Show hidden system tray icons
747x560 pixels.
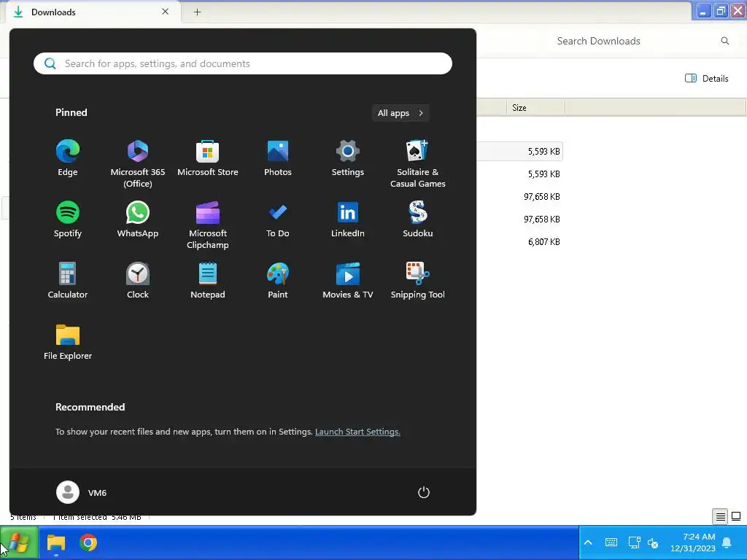pos(588,542)
